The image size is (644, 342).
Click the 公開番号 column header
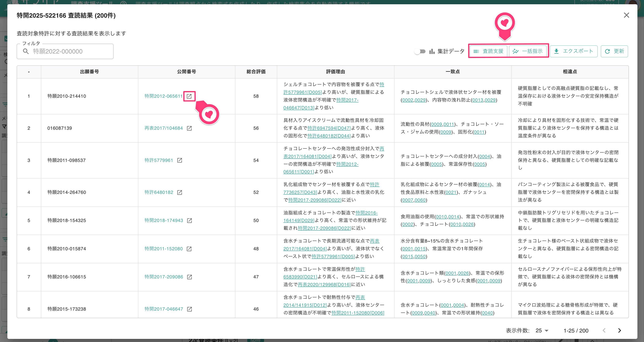click(x=187, y=72)
